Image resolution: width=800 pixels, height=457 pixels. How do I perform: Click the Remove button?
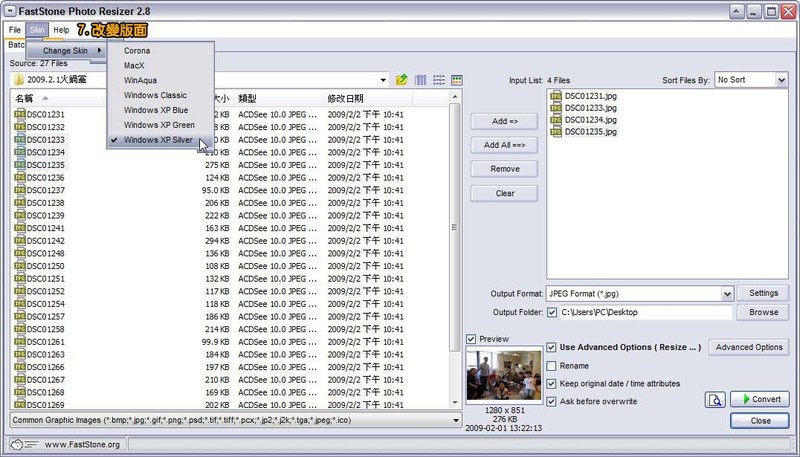tap(504, 169)
